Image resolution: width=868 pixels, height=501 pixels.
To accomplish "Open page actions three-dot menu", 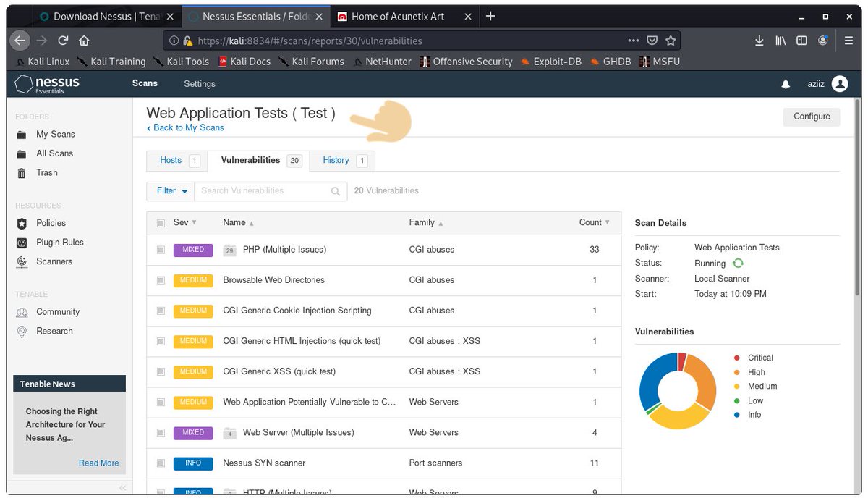I will [x=634, y=41].
